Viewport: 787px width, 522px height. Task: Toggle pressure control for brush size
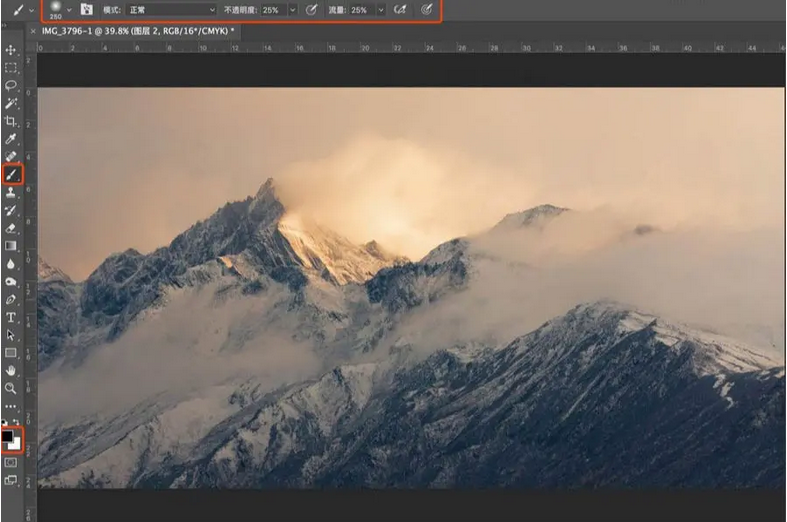tap(427, 10)
